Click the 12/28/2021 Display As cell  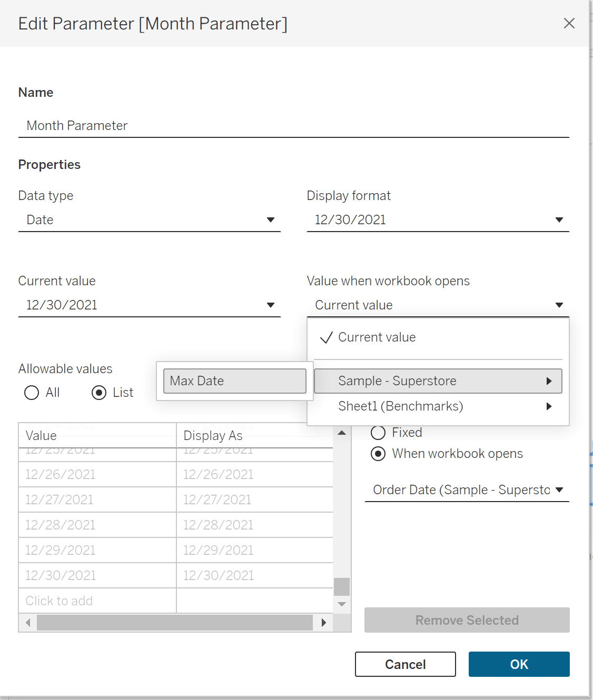click(x=255, y=525)
